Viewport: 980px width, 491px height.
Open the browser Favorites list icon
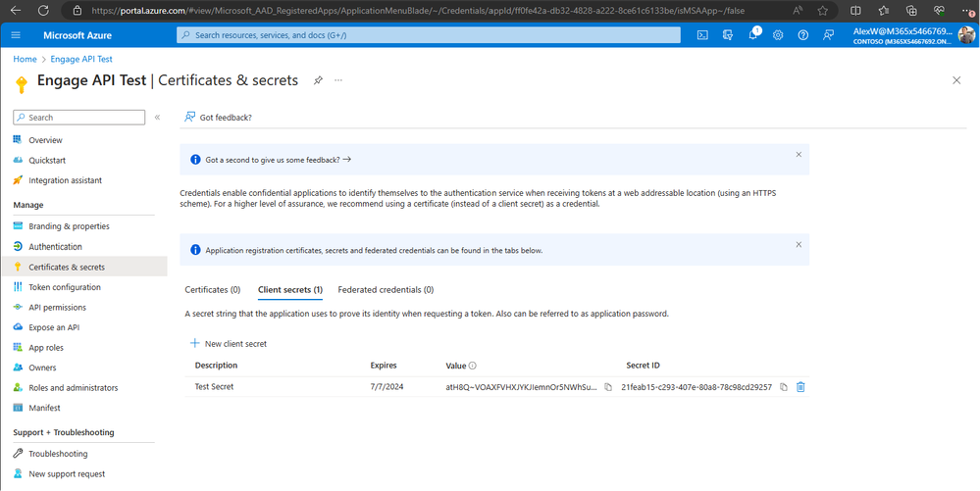[x=884, y=11]
